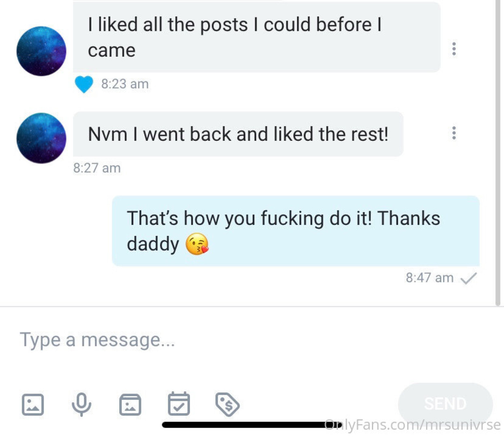Click the chat scrollbar on the right
Viewport: 504px width, 437px height.
click(x=498, y=153)
